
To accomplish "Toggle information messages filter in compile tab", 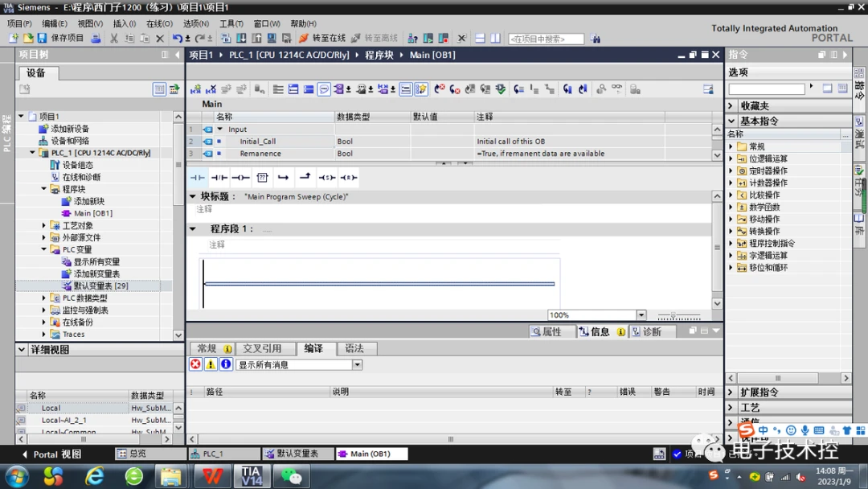I will 226,364.
